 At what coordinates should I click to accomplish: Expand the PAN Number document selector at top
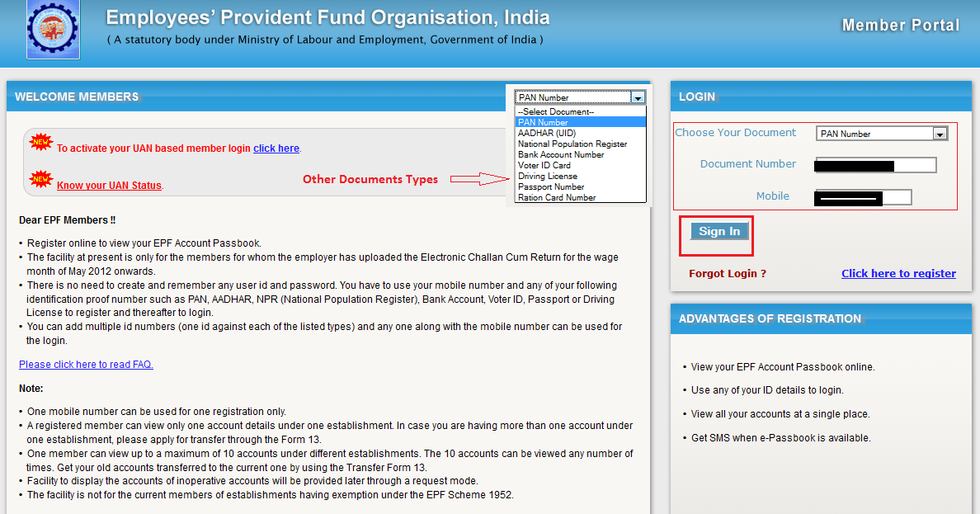coord(638,97)
